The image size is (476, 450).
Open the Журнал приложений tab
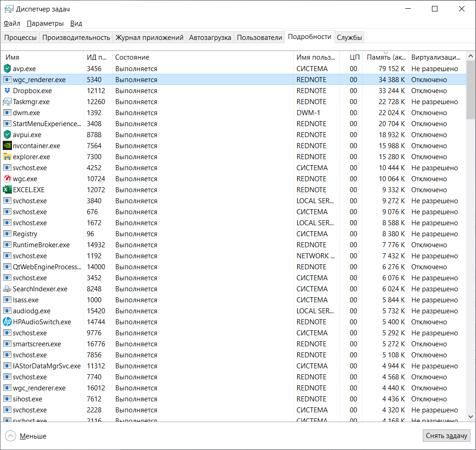[x=149, y=38]
